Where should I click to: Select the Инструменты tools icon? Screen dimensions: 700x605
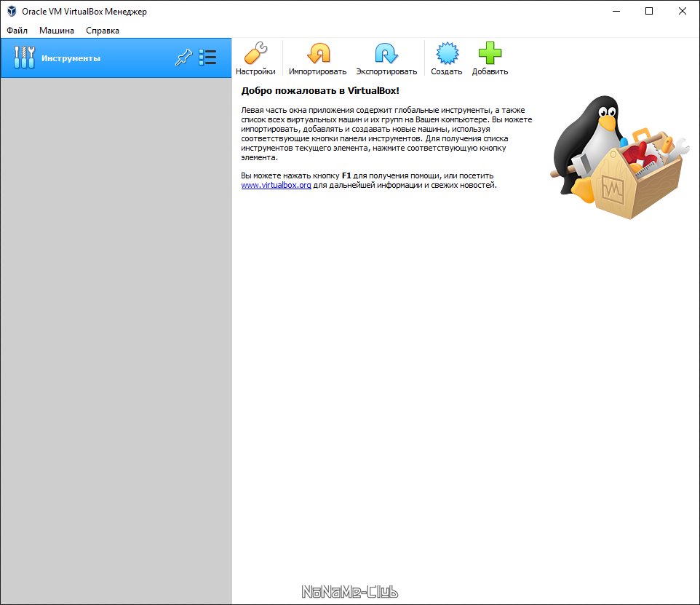[x=24, y=58]
